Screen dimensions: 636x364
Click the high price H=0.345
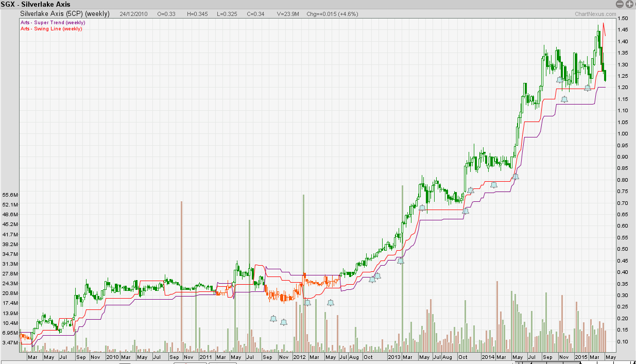tap(197, 14)
